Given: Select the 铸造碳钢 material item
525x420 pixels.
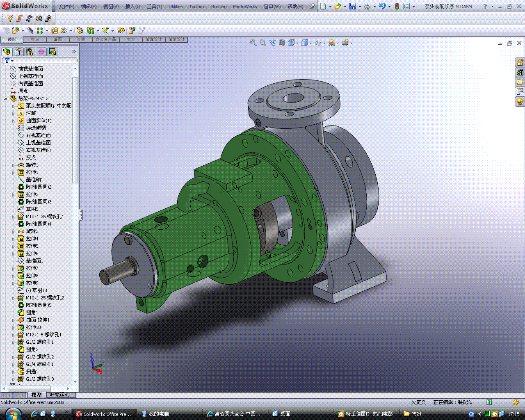Looking at the screenshot, I should click(x=32, y=128).
